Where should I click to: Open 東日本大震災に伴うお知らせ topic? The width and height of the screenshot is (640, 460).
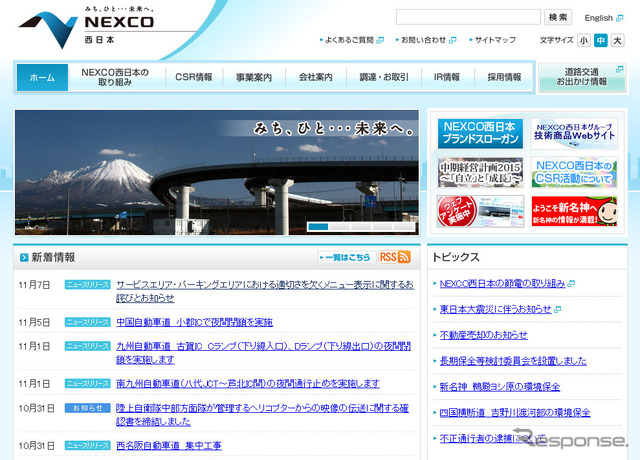click(x=496, y=309)
